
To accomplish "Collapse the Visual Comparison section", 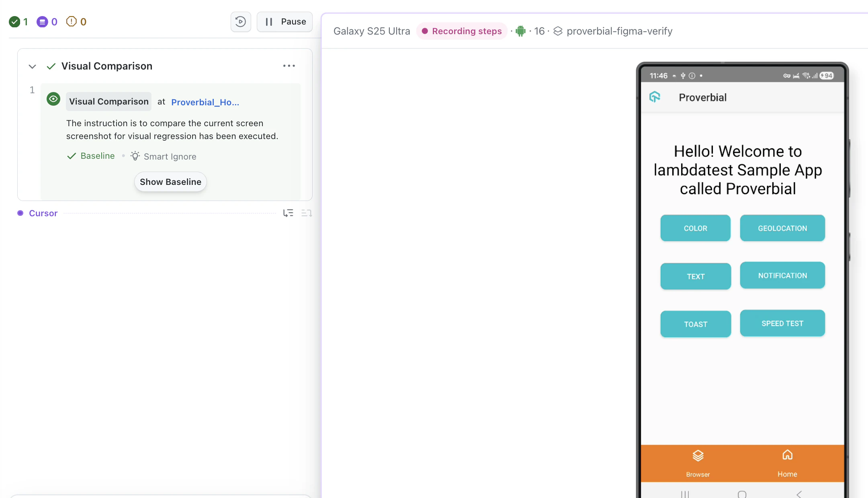I will click(x=33, y=66).
